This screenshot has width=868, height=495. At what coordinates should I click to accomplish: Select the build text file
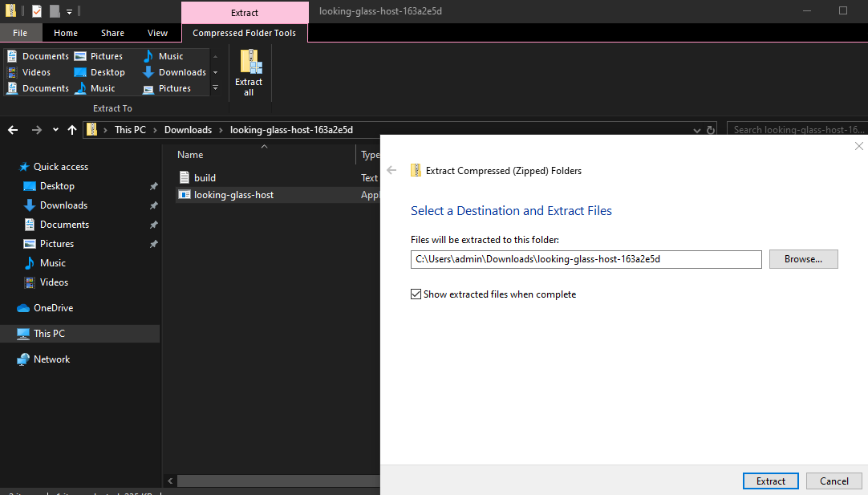[x=205, y=178]
